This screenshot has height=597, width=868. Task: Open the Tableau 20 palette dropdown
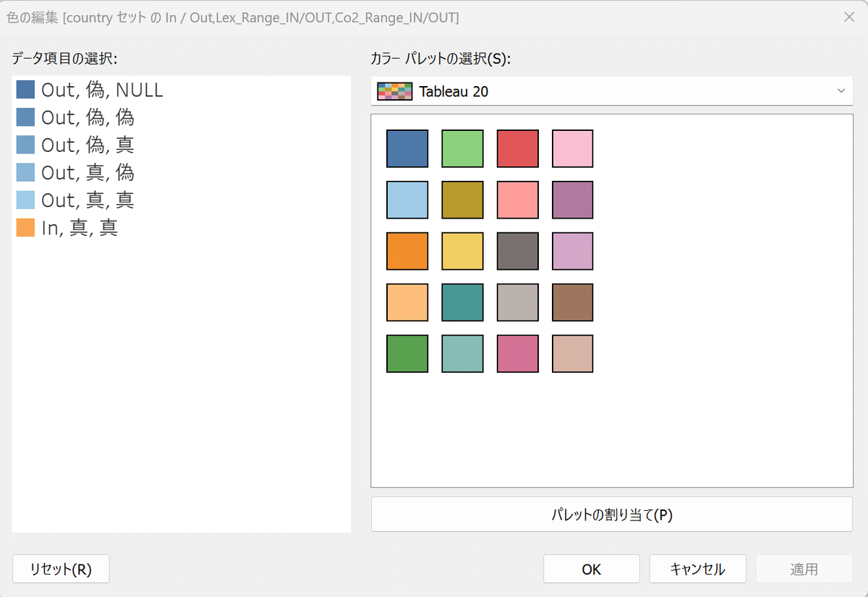(x=612, y=91)
